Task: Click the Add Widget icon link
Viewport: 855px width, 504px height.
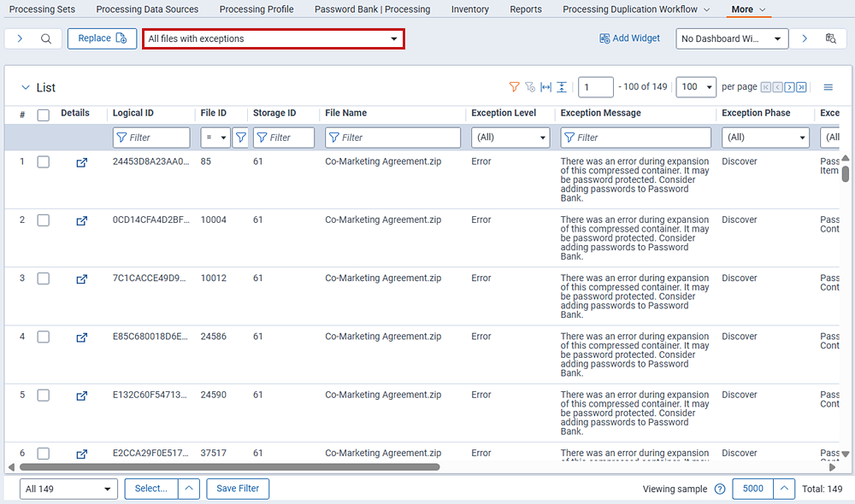Action: pyautogui.click(x=629, y=38)
